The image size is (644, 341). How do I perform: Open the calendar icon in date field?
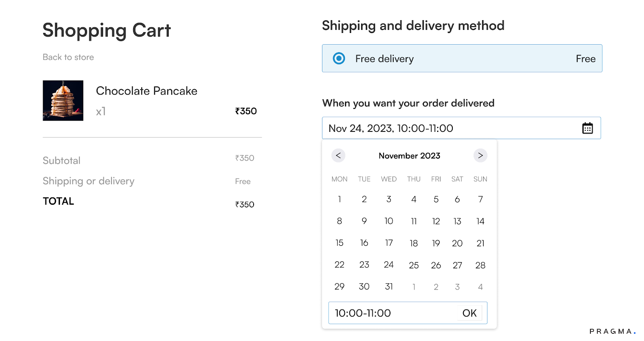coord(587,128)
